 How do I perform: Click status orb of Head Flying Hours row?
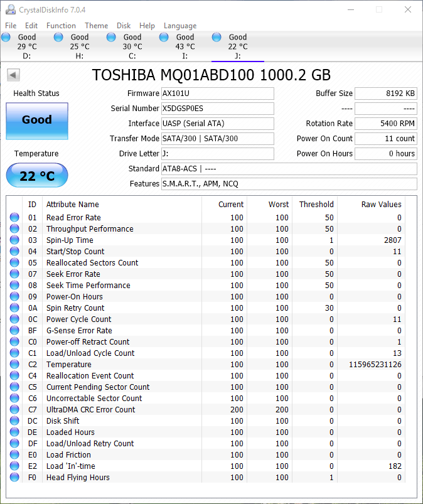coord(14,477)
